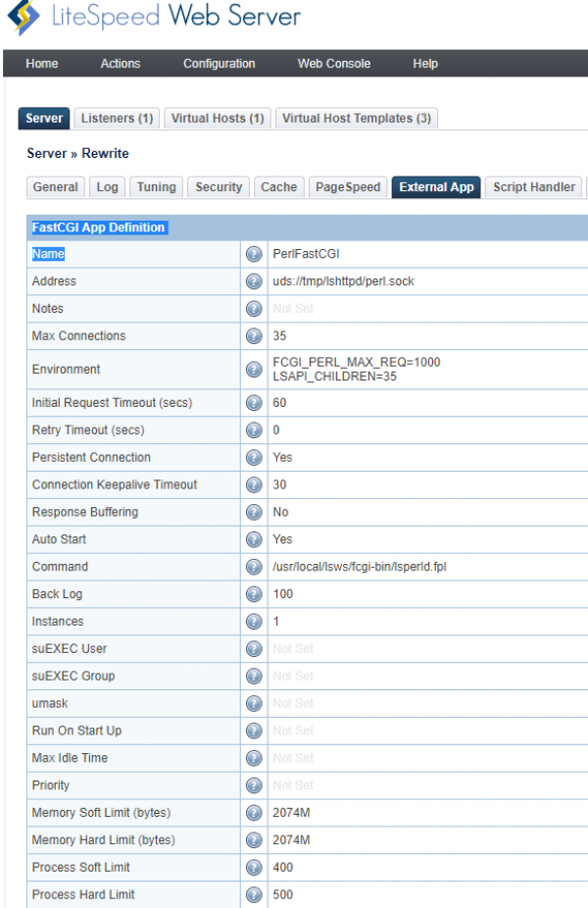Open help icon for Priority row
This screenshot has height=908, width=588.
pyautogui.click(x=254, y=785)
